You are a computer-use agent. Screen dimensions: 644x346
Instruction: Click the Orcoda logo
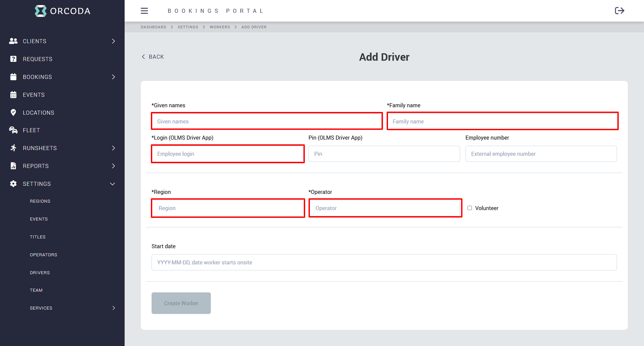click(x=62, y=11)
